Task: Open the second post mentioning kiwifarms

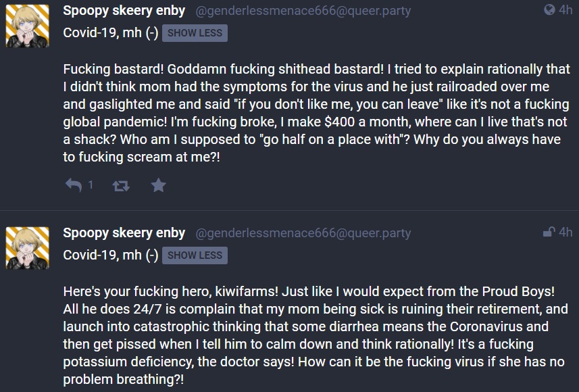Action: [316, 335]
